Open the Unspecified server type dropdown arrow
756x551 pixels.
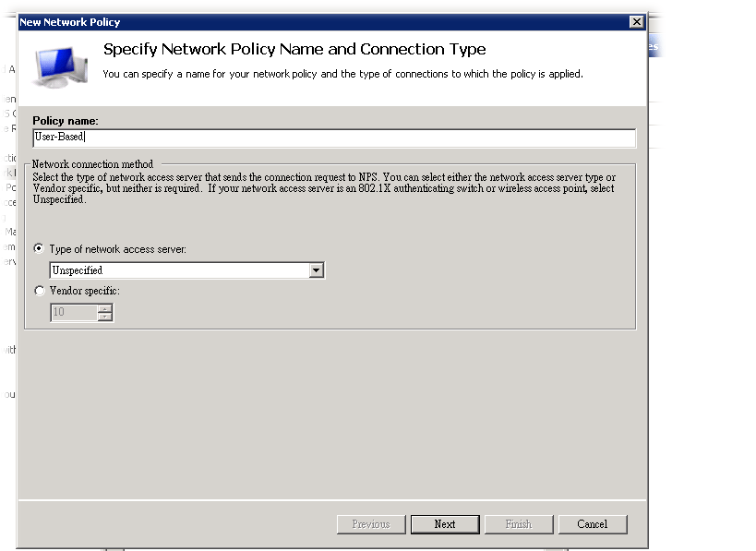coord(317,270)
